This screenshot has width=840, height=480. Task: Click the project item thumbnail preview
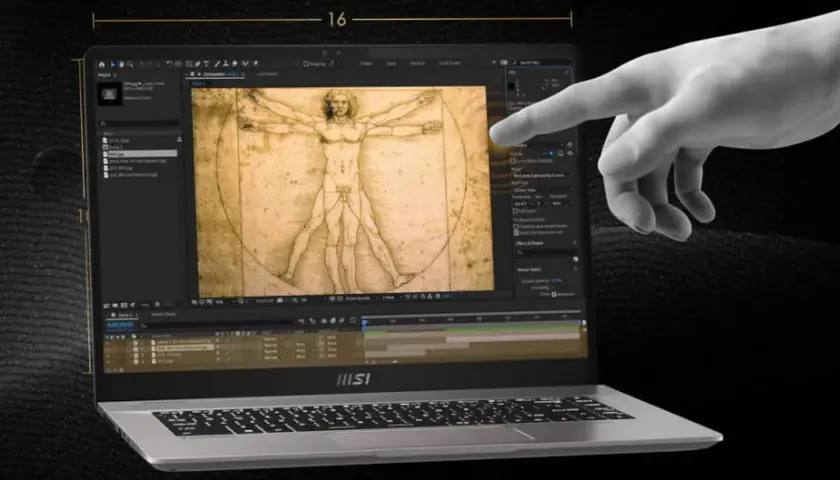[x=109, y=93]
